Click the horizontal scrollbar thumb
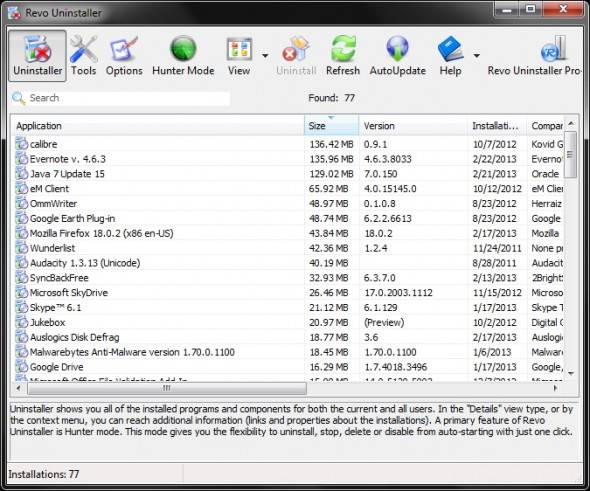This screenshot has height=491, width=590. [167, 388]
